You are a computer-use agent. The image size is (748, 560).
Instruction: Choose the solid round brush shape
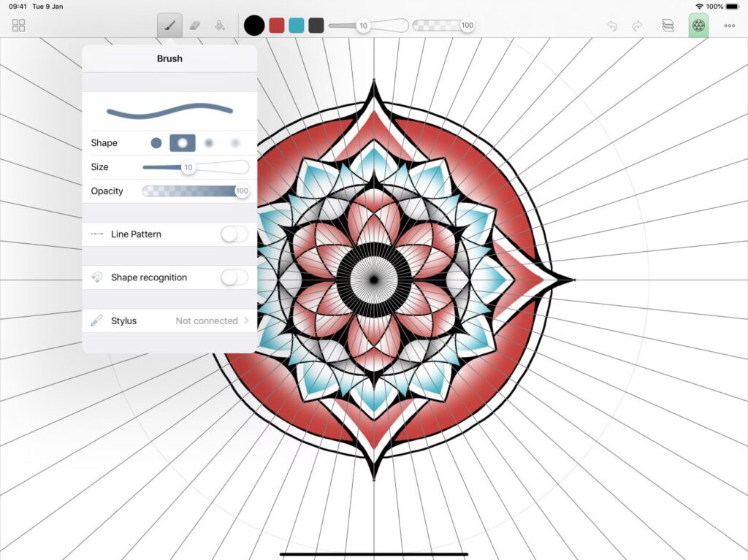[156, 142]
